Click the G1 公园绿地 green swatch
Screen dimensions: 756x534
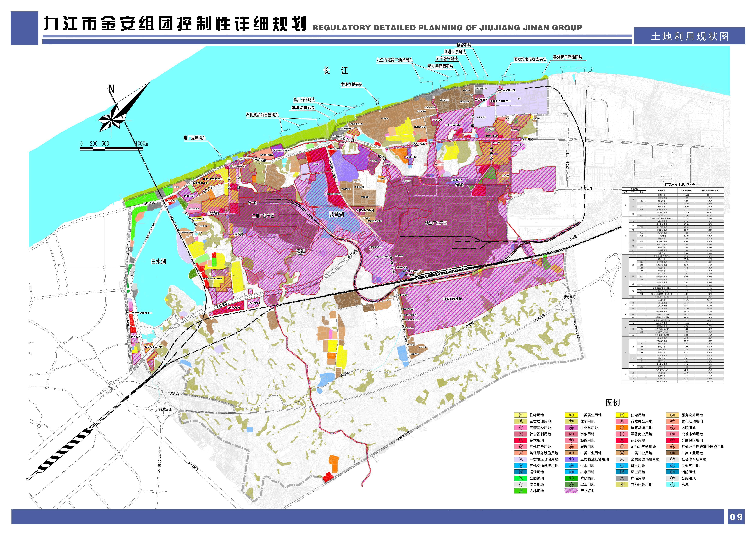coord(521,478)
